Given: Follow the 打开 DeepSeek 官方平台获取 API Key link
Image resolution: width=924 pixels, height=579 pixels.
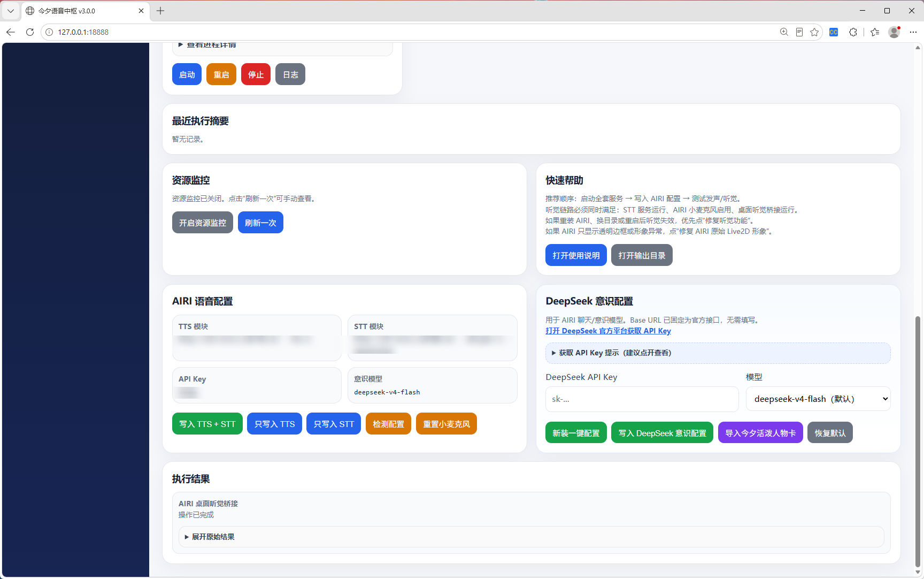Looking at the screenshot, I should (x=608, y=331).
